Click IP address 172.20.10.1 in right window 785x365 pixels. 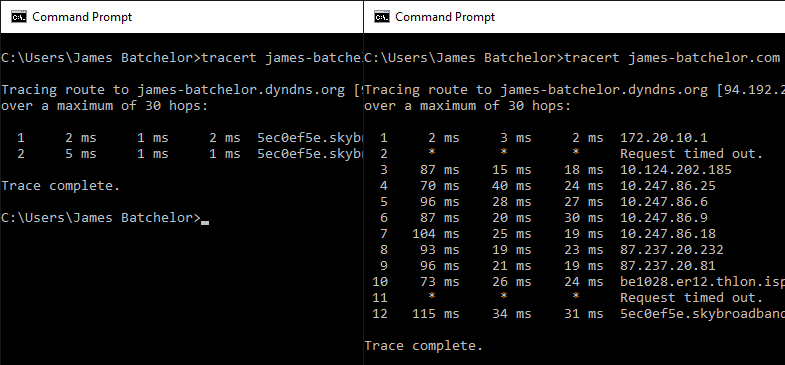coord(664,138)
